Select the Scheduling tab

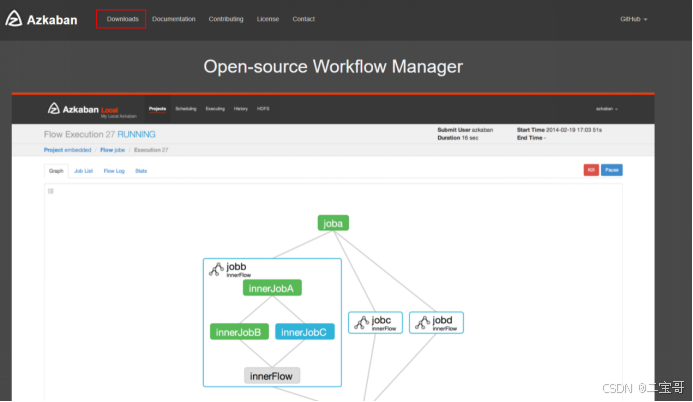(x=186, y=109)
